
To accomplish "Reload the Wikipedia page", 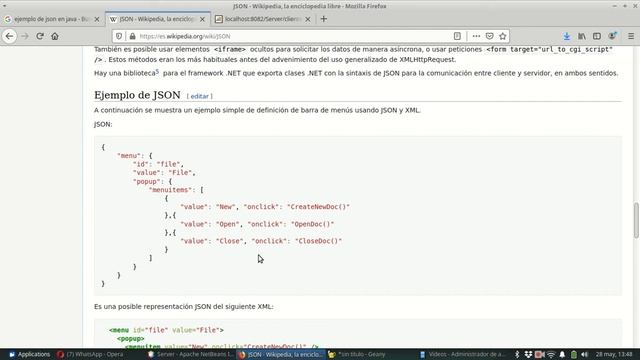I will click(x=40, y=36).
